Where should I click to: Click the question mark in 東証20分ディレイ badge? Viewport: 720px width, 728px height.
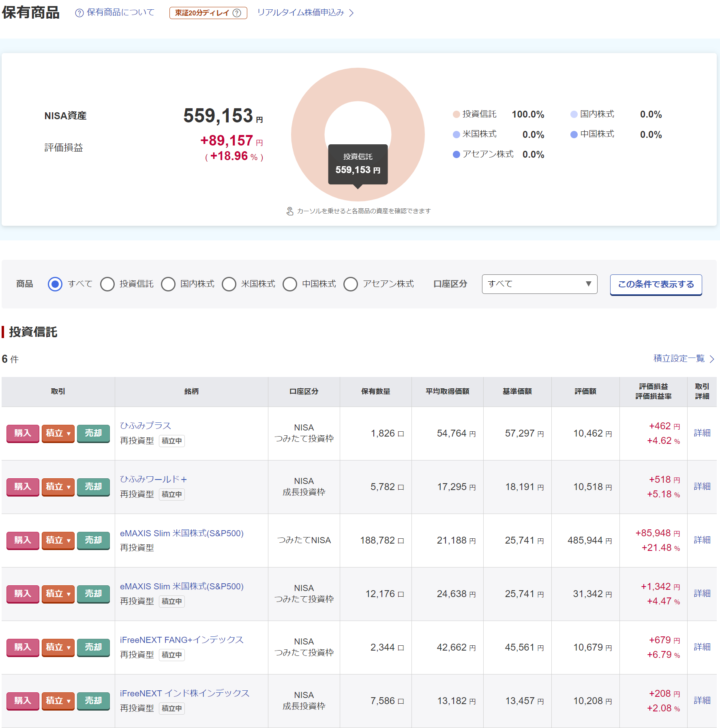coord(237,13)
